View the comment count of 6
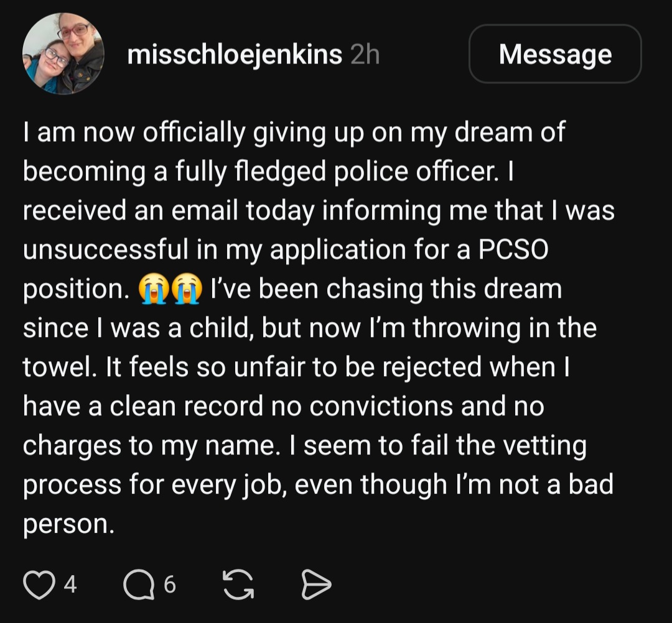 [x=170, y=584]
